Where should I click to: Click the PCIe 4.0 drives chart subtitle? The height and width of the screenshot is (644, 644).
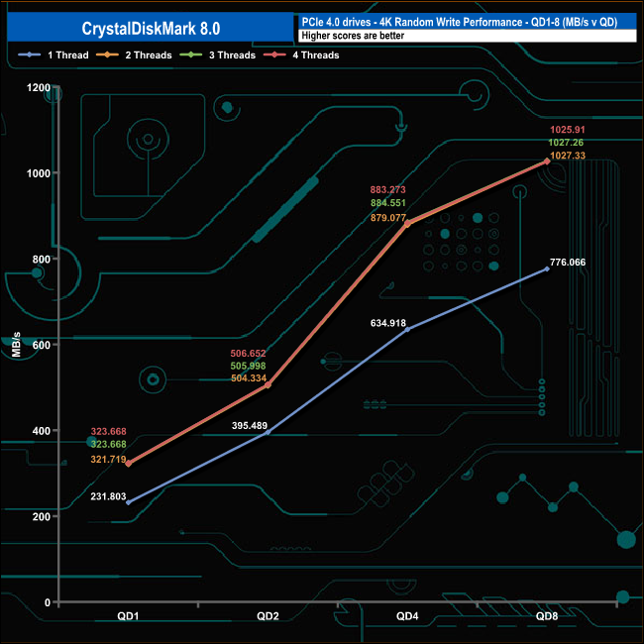pyautogui.click(x=459, y=22)
